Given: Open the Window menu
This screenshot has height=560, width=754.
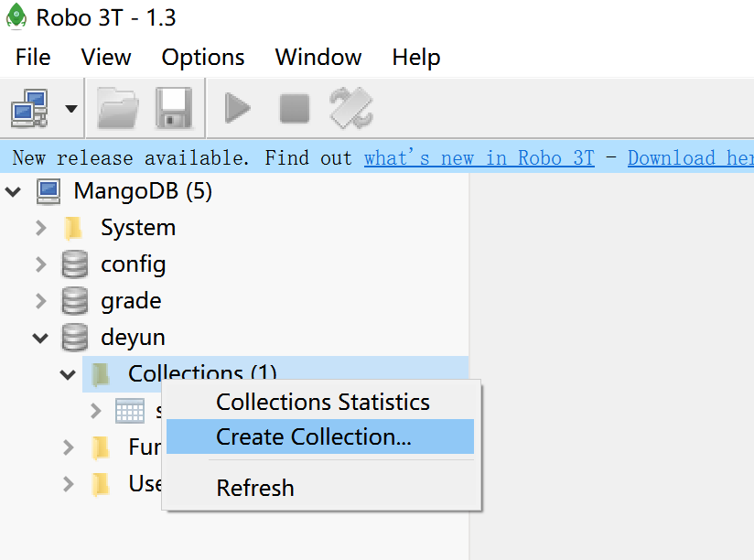Looking at the screenshot, I should click(x=318, y=58).
